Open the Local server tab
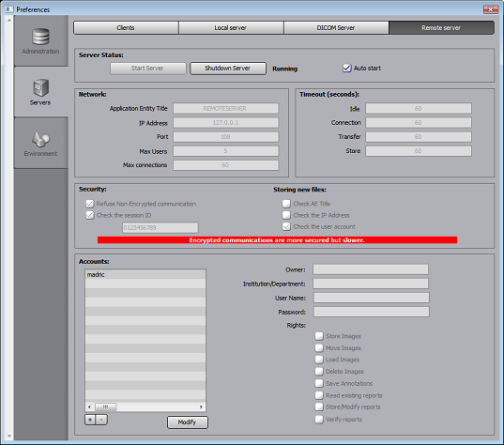 click(231, 27)
